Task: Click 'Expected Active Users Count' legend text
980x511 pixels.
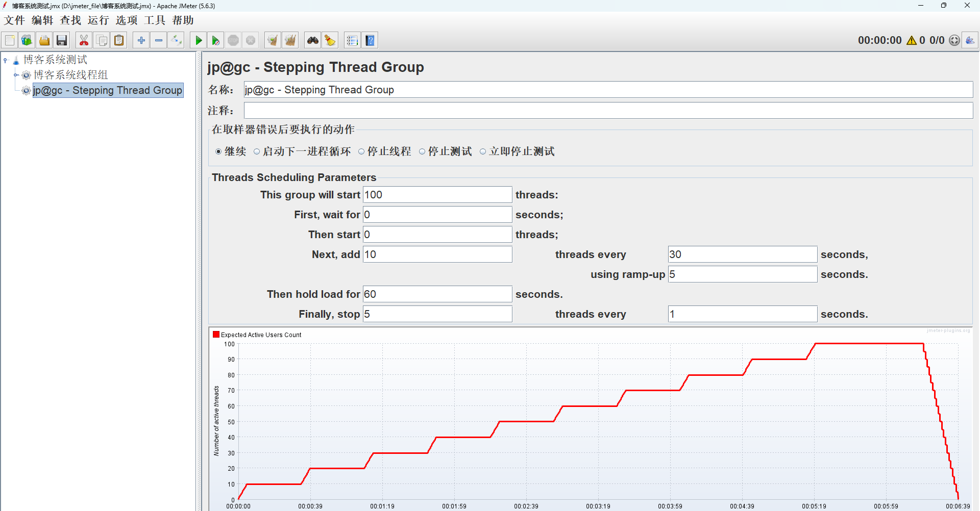Action: (x=261, y=335)
